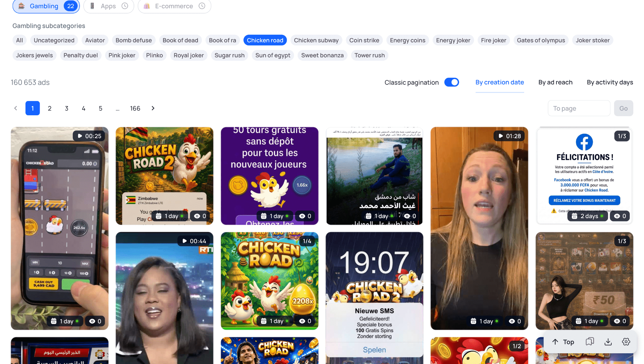644x364 pixels.
Task: Open the Chicken Road 2 Zimbabwe ad
Action: click(x=164, y=176)
